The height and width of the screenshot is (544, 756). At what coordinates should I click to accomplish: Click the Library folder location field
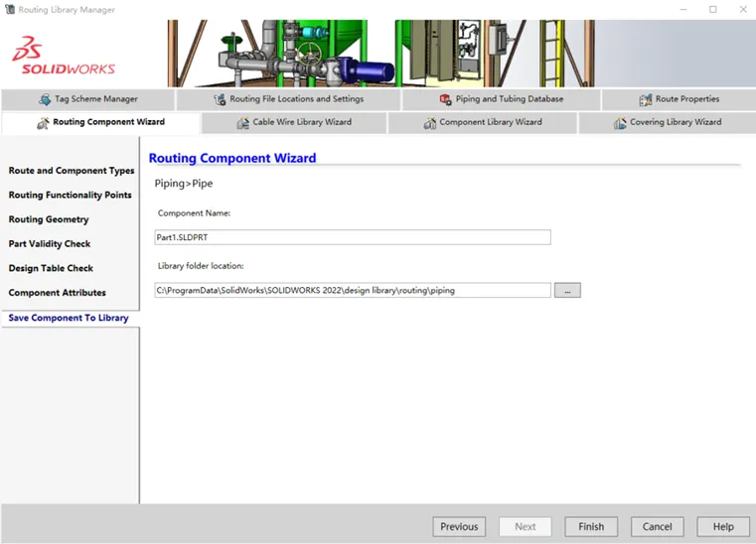353,290
